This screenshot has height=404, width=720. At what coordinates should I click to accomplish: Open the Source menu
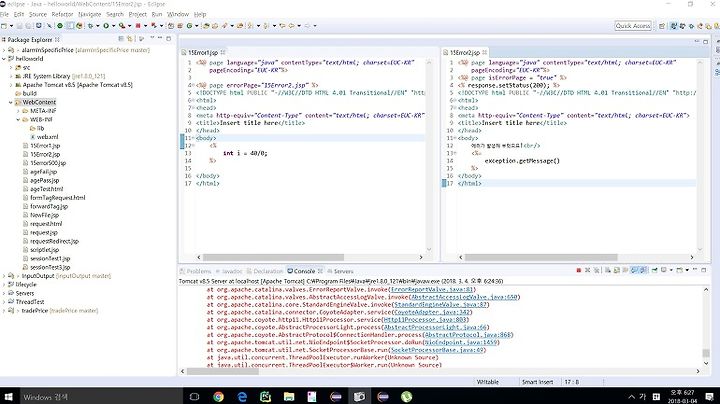(38, 14)
